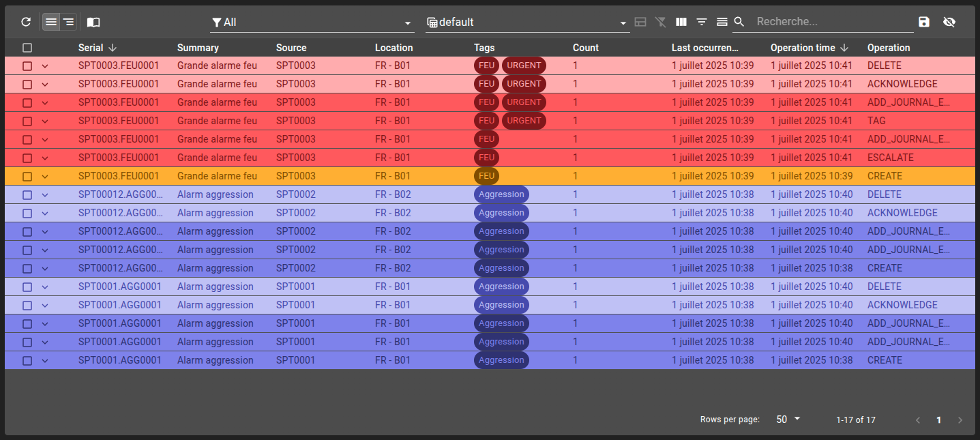Clear filters with the crossed funnel icon
Image resolution: width=980 pixels, height=440 pixels.
coord(660,22)
